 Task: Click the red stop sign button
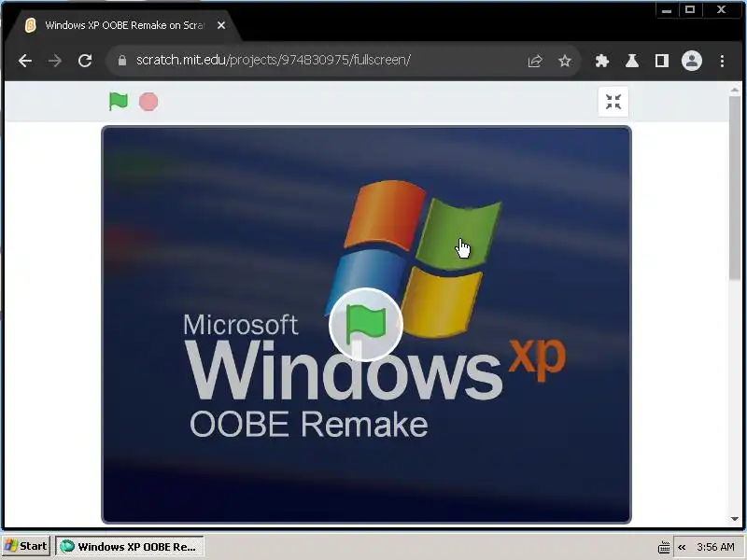point(148,102)
